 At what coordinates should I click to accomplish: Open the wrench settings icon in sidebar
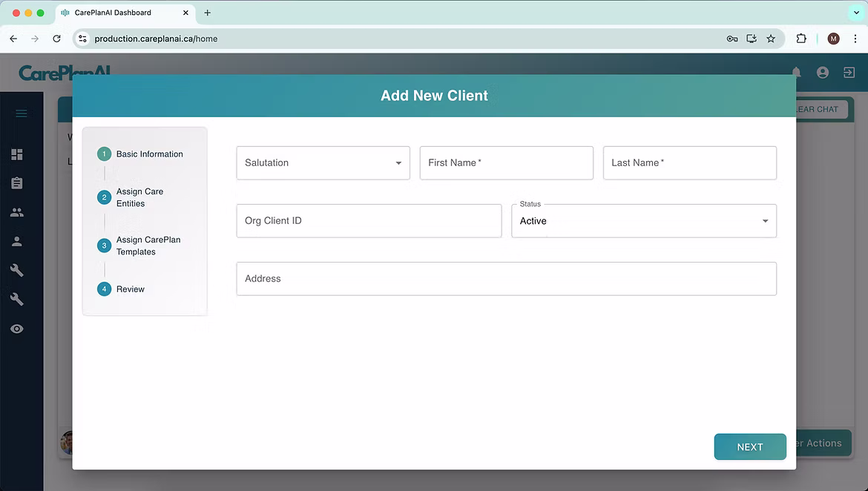pyautogui.click(x=16, y=270)
